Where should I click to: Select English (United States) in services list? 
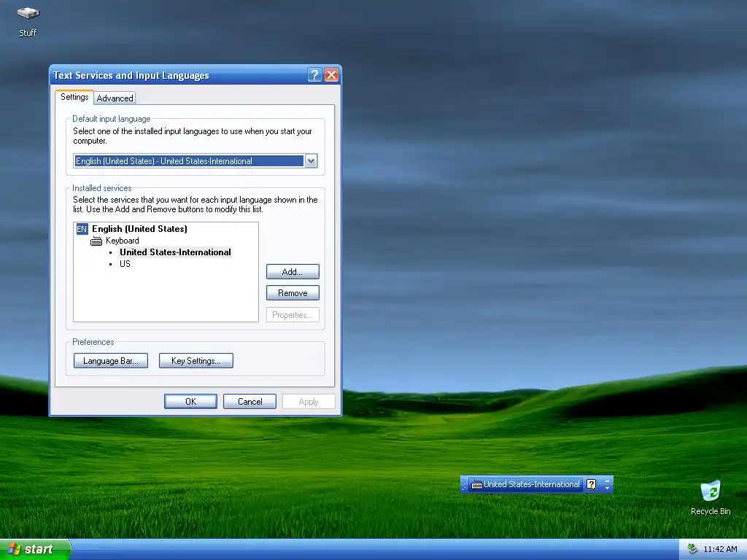[x=139, y=229]
